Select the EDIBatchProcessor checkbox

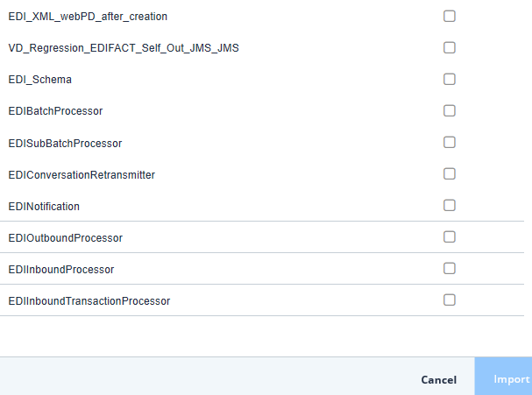[x=450, y=110]
